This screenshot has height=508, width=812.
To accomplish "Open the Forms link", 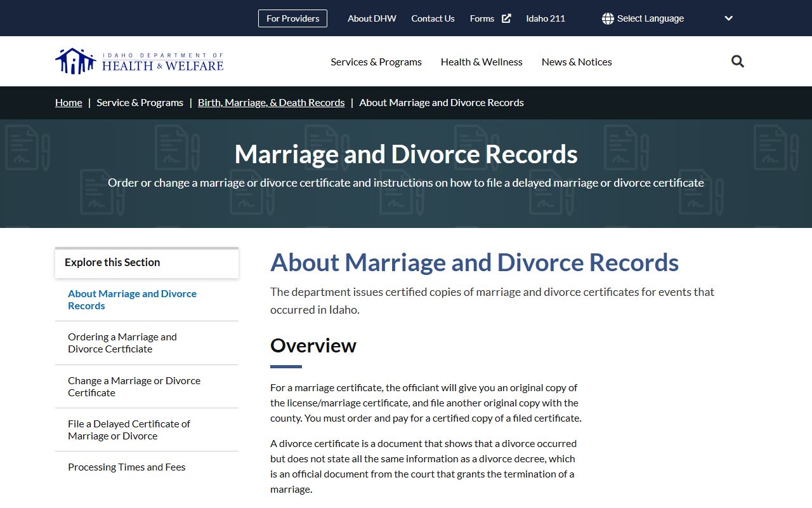I will point(482,18).
